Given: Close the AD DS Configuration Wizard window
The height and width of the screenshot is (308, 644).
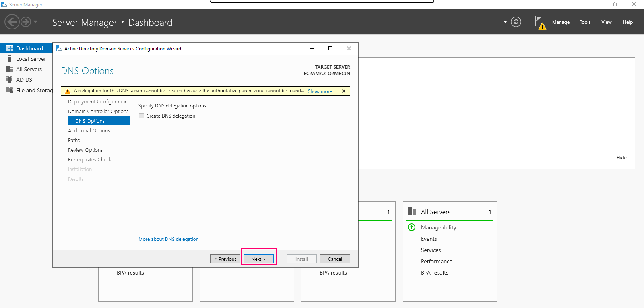Looking at the screenshot, I should (349, 48).
